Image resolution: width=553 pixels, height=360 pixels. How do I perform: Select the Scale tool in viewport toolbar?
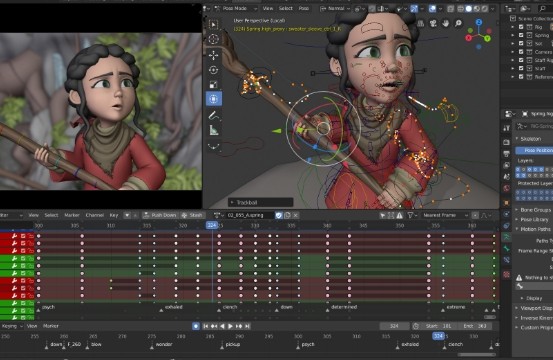(214, 85)
